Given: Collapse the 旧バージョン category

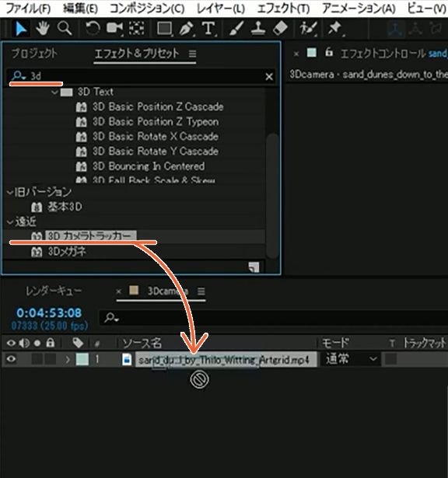Looking at the screenshot, I should (x=10, y=192).
